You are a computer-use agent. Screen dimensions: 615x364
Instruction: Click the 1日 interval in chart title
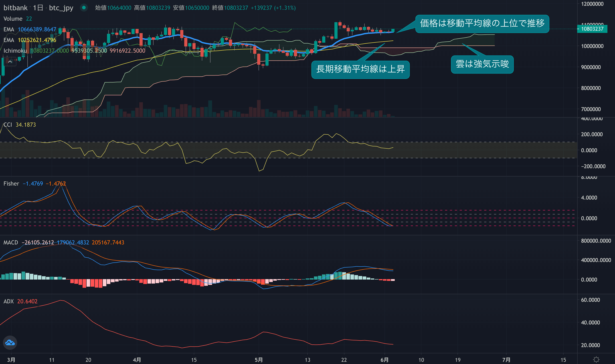[38, 8]
